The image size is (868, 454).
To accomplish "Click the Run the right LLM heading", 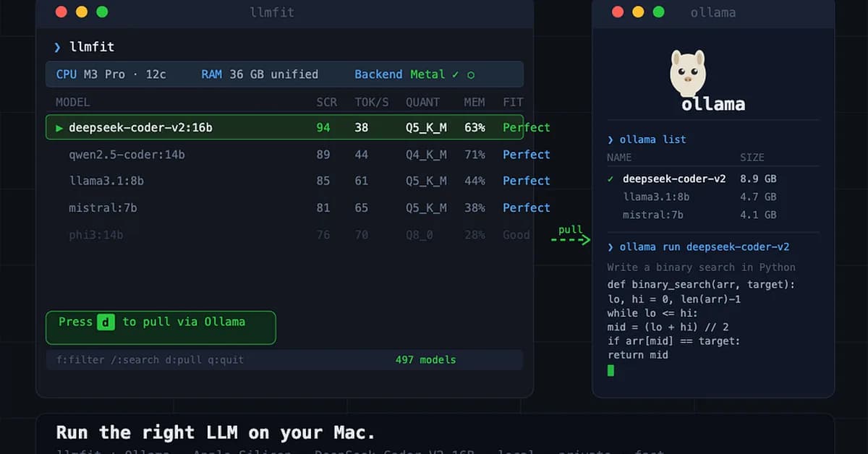I will pos(216,432).
